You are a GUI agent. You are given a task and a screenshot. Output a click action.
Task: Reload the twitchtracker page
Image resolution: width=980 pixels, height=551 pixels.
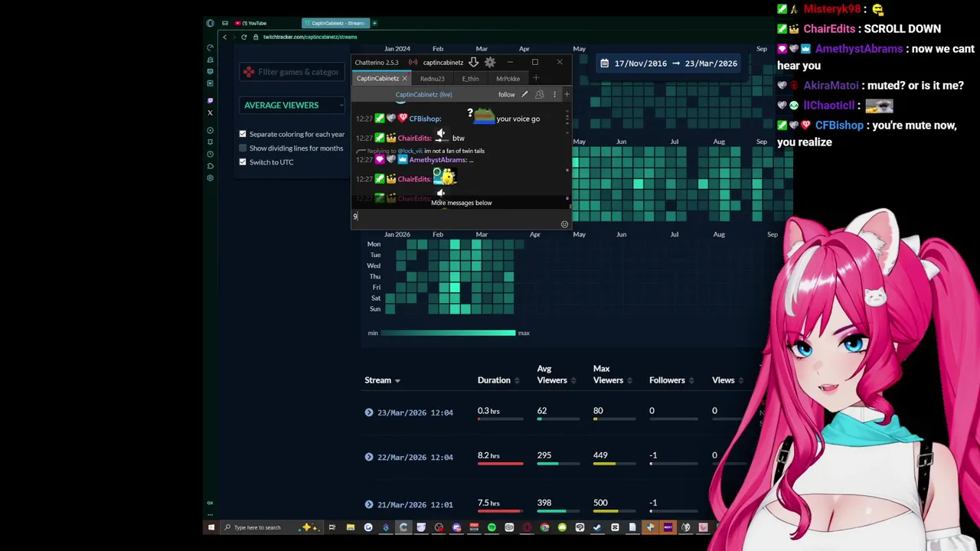coord(243,37)
